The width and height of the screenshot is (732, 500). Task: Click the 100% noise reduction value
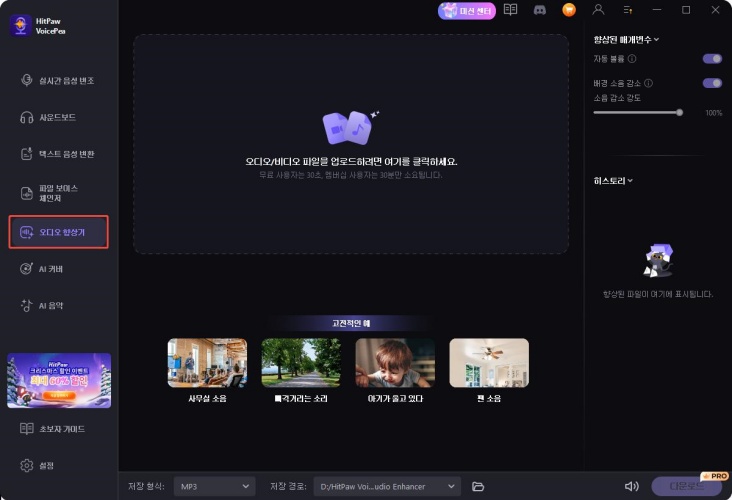[x=713, y=113]
